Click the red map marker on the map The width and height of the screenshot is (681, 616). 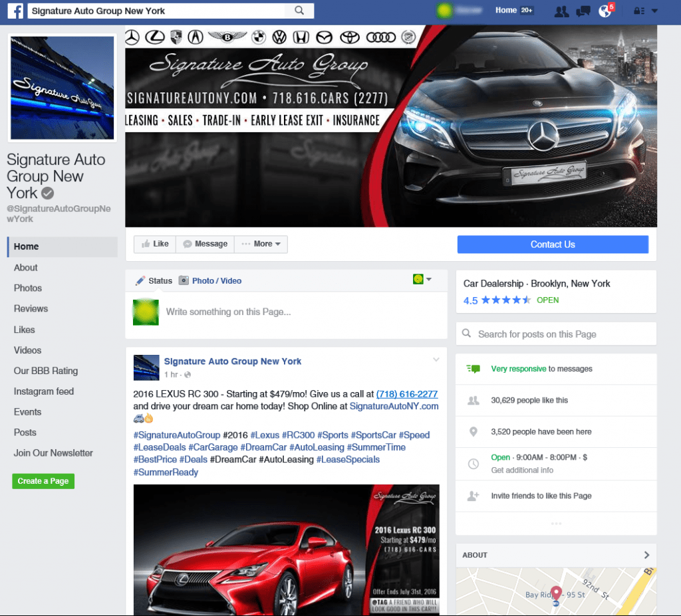pyautogui.click(x=556, y=593)
